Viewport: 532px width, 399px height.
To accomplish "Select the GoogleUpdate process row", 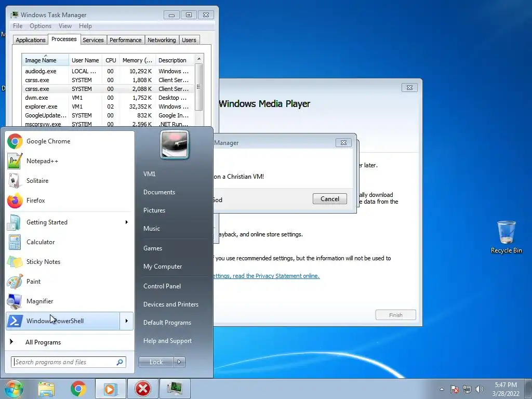I will point(108,115).
